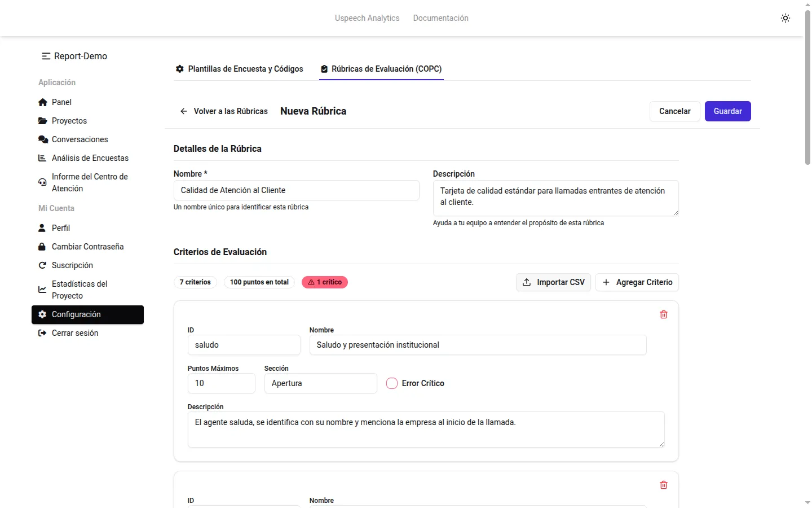The height and width of the screenshot is (508, 812).
Task: Click the 7 criterios badge
Action: [x=195, y=282]
